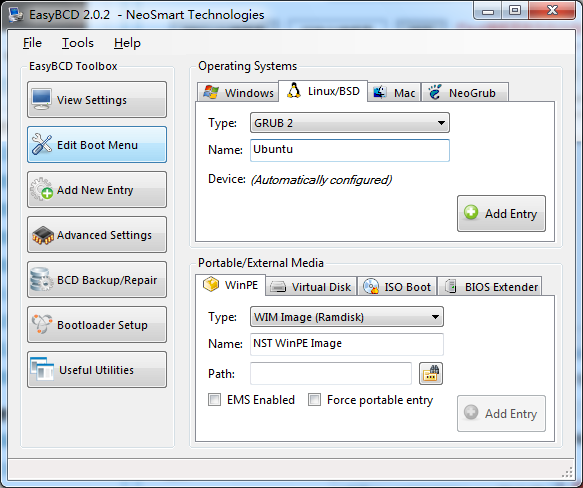
Task: Open the File menu
Action: tap(32, 43)
